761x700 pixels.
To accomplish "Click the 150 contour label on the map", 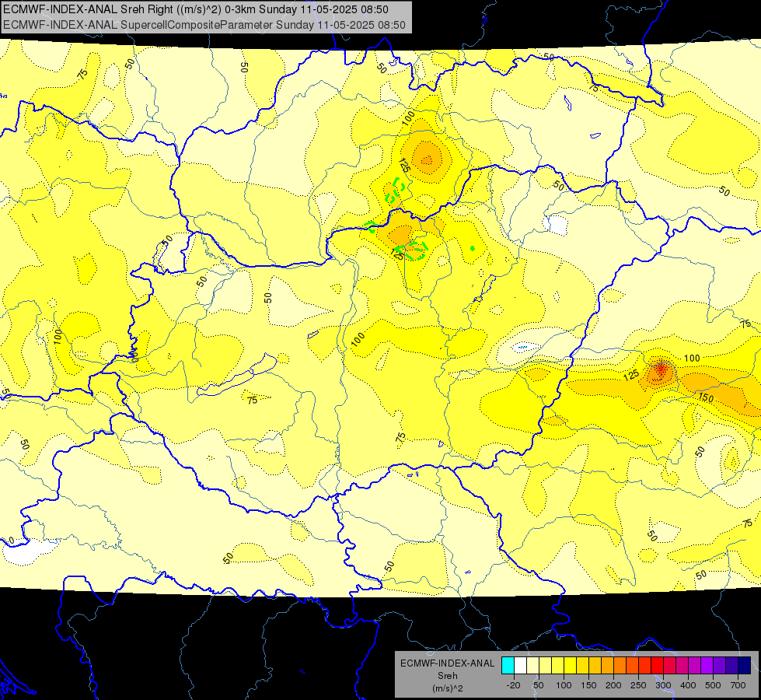I will (x=706, y=398).
